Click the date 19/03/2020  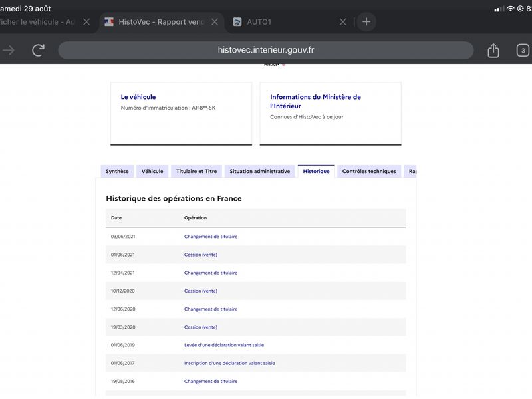coord(123,327)
